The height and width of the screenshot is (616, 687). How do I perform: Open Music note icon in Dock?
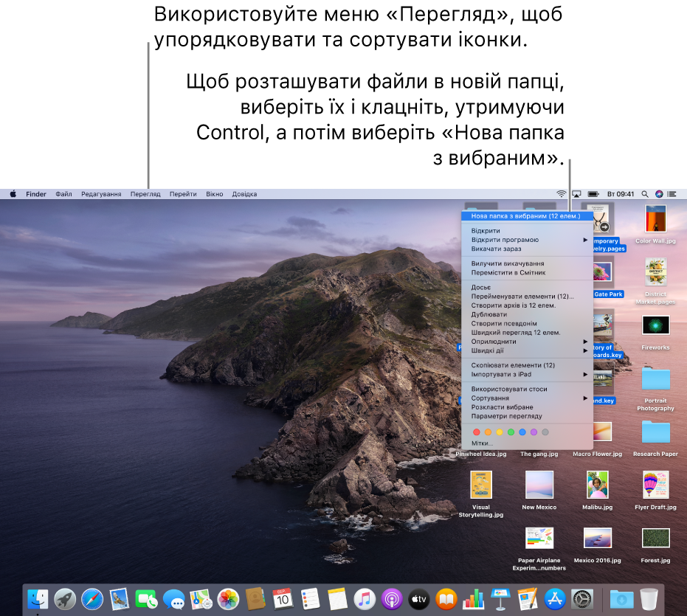pyautogui.click(x=365, y=599)
